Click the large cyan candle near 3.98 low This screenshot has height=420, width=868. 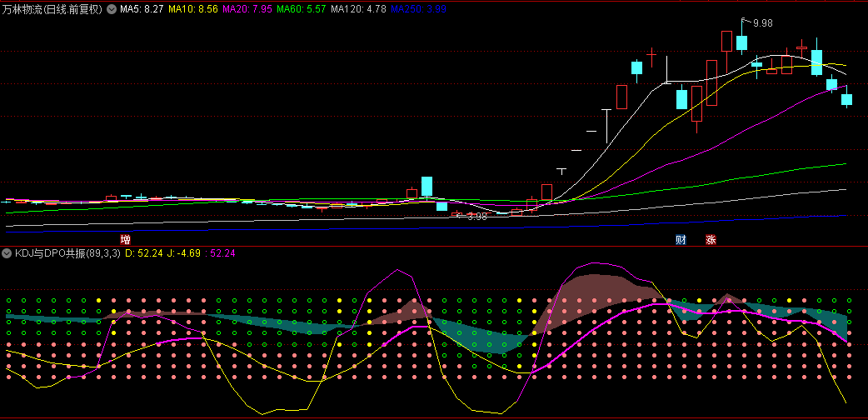coord(427,187)
